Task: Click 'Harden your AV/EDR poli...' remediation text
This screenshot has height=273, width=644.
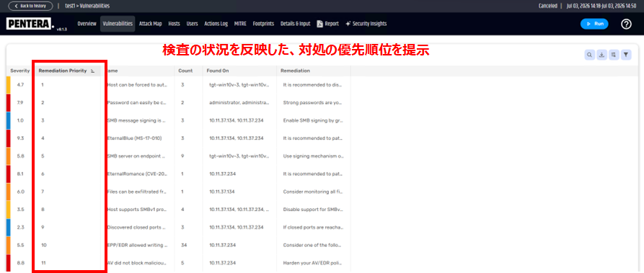Action: (x=312, y=263)
